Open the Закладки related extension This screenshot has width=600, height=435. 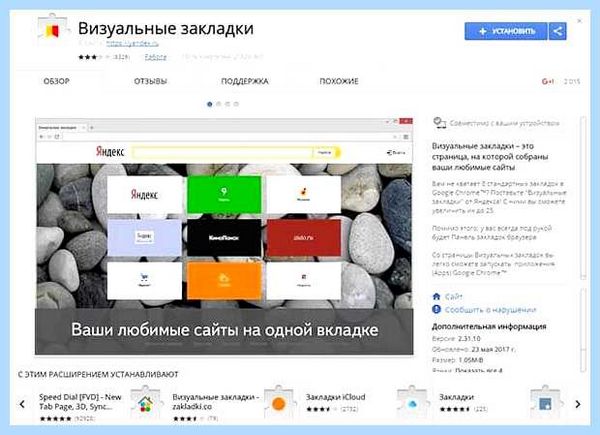coord(457,397)
